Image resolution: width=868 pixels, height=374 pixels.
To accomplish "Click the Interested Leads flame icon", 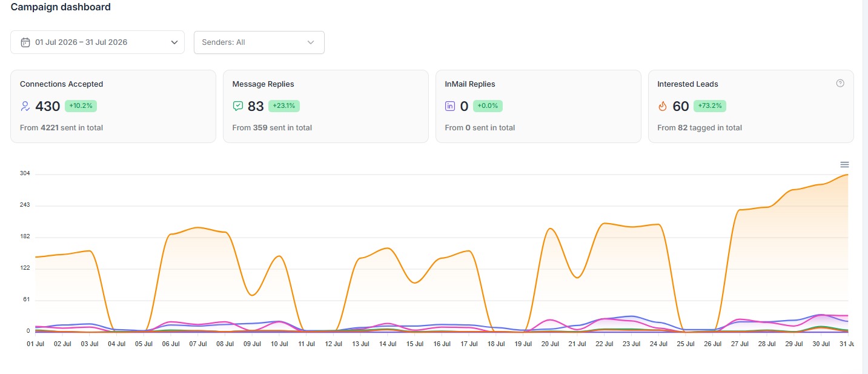I will pos(662,106).
